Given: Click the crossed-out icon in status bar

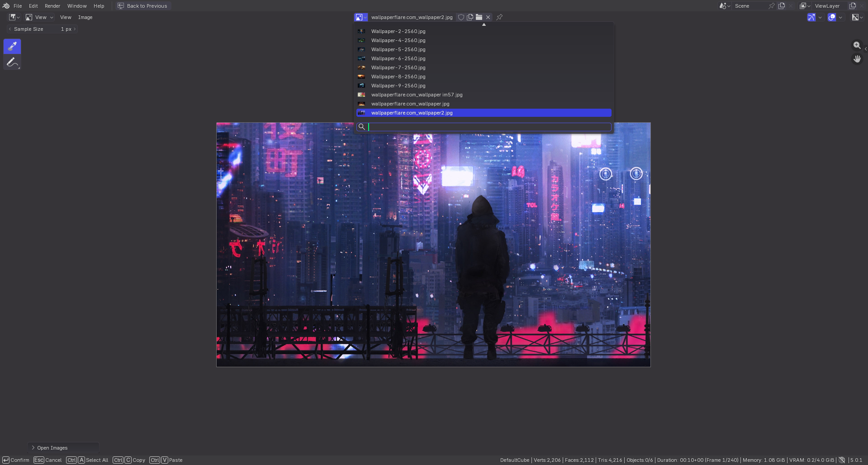Looking at the screenshot, I should pos(842,460).
